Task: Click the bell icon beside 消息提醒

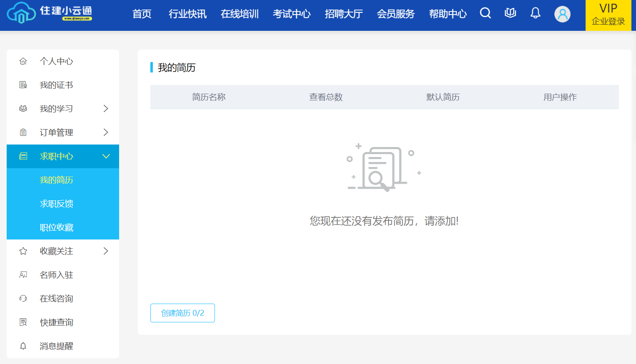Action: [x=23, y=346]
